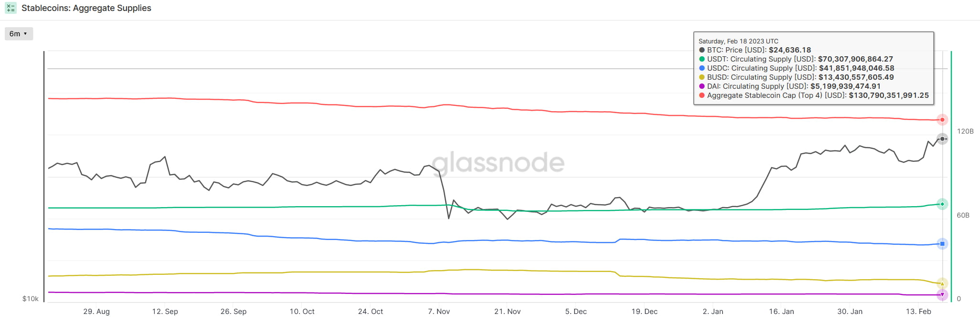980x324 pixels.
Task: Click the 13. Feb x-axis date label
Action: [x=918, y=312]
